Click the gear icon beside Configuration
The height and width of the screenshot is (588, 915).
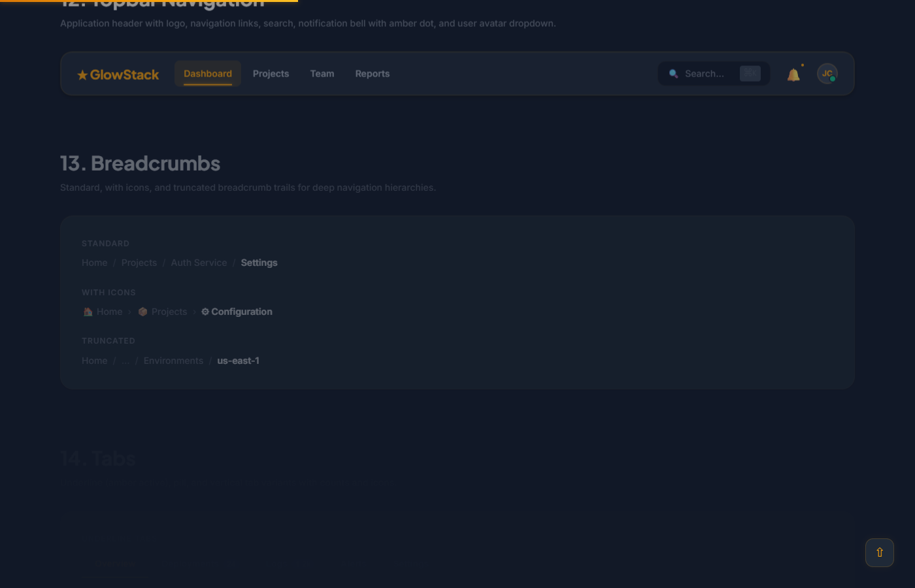(x=205, y=312)
